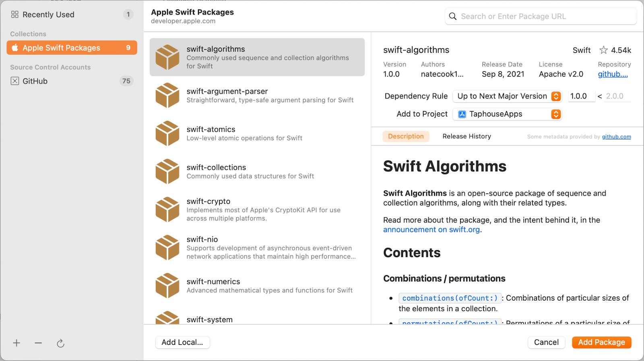
Task: Switch to the Description tab
Action: (x=406, y=136)
